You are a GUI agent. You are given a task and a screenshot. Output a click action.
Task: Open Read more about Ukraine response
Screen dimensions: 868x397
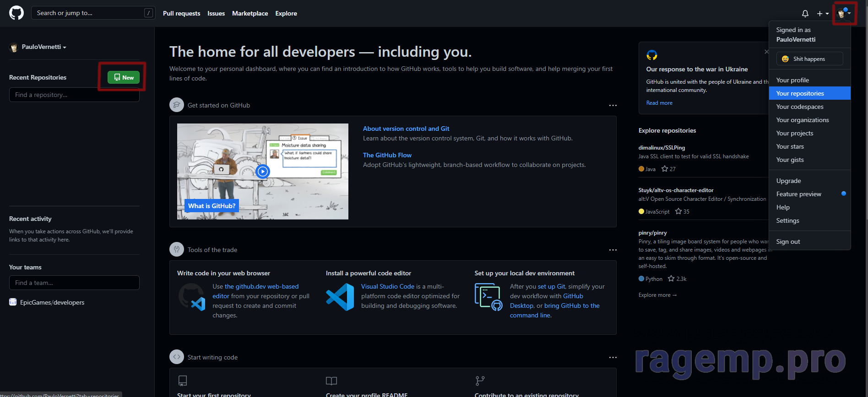(659, 103)
